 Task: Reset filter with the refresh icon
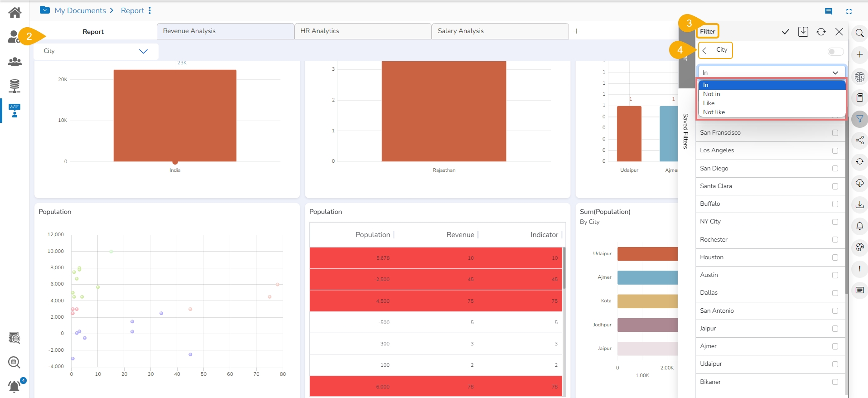click(821, 32)
